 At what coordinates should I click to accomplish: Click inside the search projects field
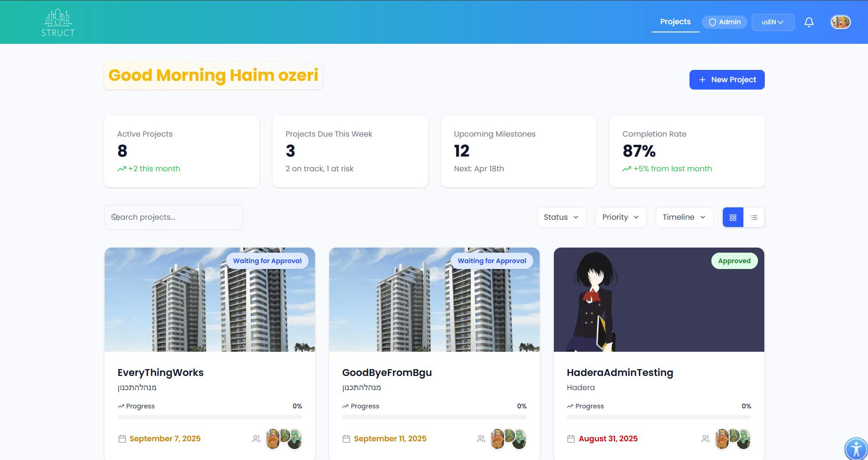[174, 217]
